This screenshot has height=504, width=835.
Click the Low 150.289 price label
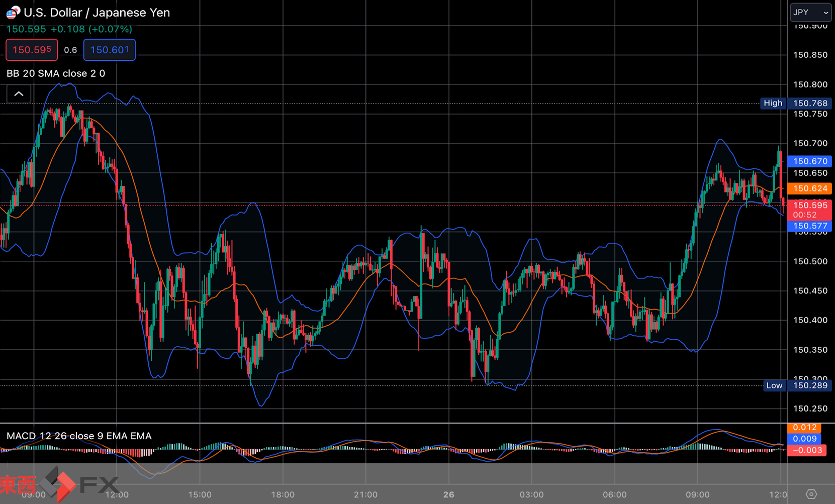797,385
